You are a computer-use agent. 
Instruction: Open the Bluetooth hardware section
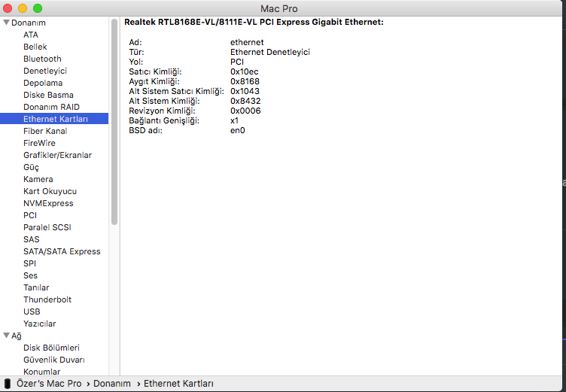pyautogui.click(x=42, y=59)
